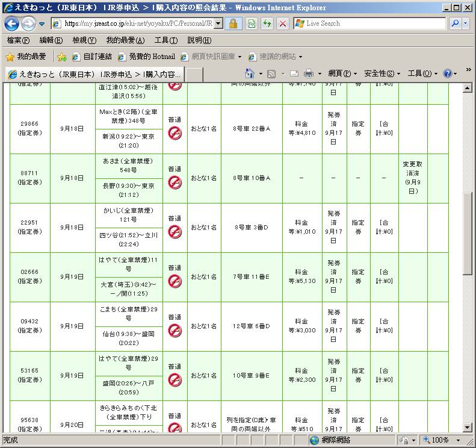Click the no-smoking icon in the 88711 row
Viewport: 476px width, 448px height.
click(x=175, y=182)
